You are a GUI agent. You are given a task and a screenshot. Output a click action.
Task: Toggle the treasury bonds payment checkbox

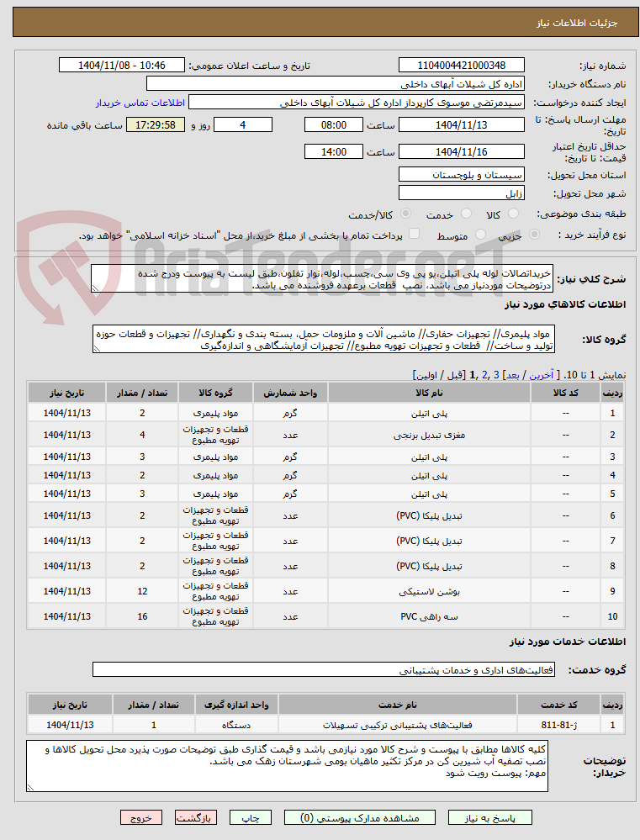(x=414, y=234)
